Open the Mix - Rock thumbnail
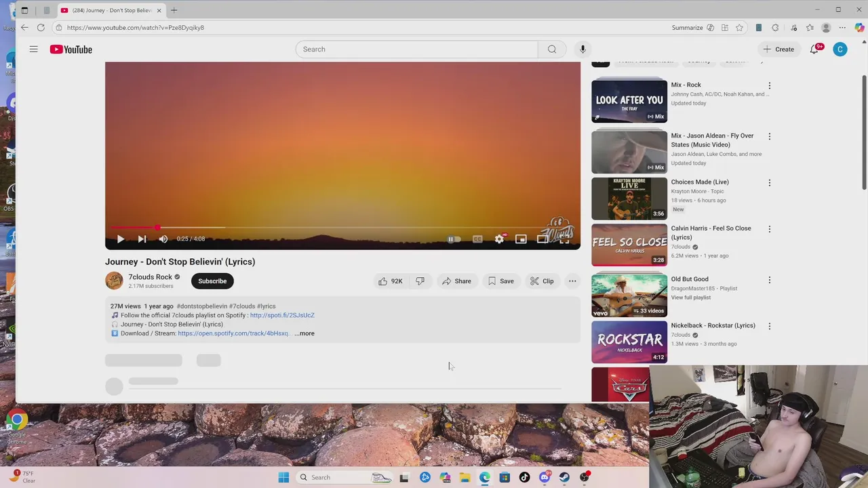Screen dimensions: 868x488 629,100
